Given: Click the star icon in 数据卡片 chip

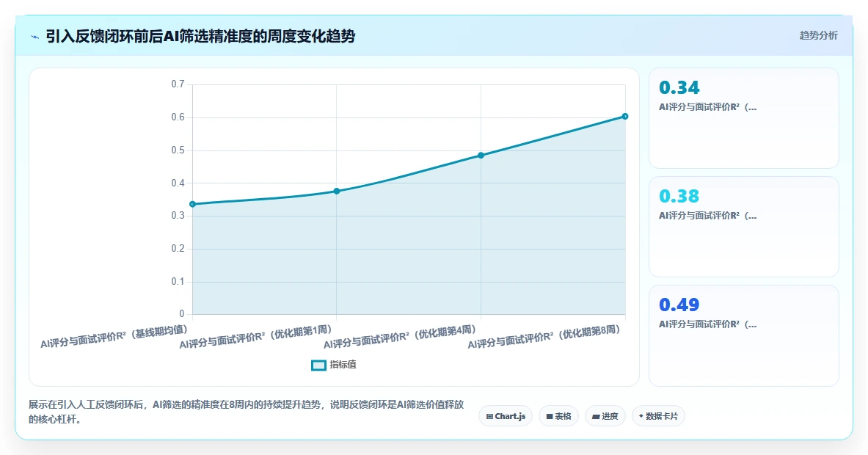Looking at the screenshot, I should point(641,415).
